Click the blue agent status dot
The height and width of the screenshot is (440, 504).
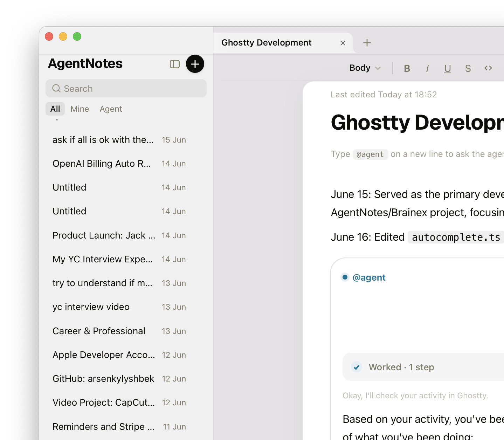(345, 277)
